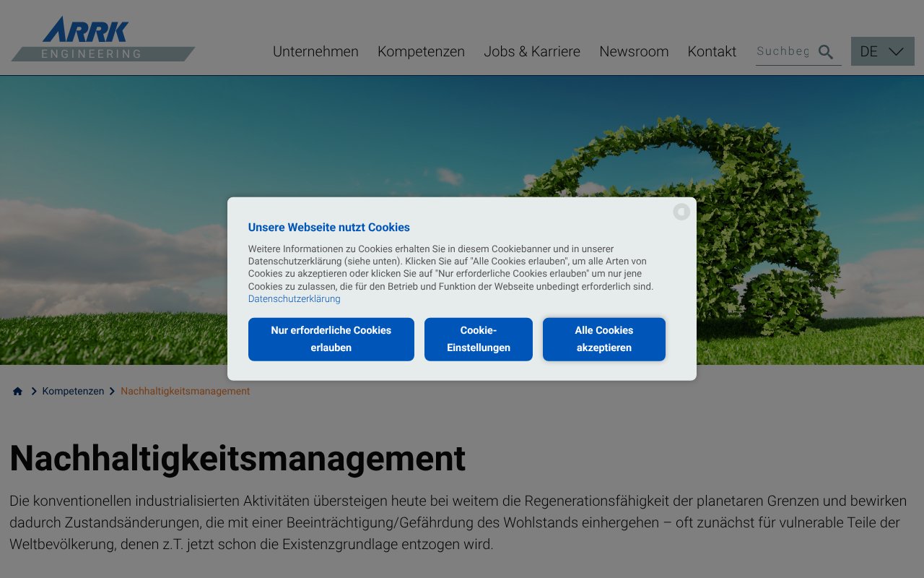This screenshot has height=578, width=924.
Task: Follow the Kompetenzen breadcrumb link
Action: [x=73, y=391]
